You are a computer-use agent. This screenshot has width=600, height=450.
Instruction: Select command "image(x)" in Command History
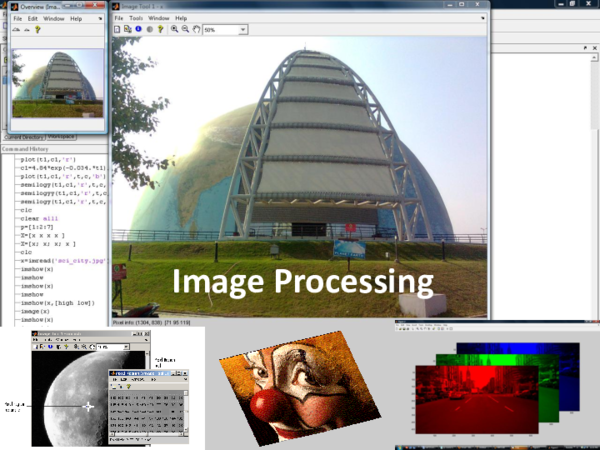click(35, 311)
